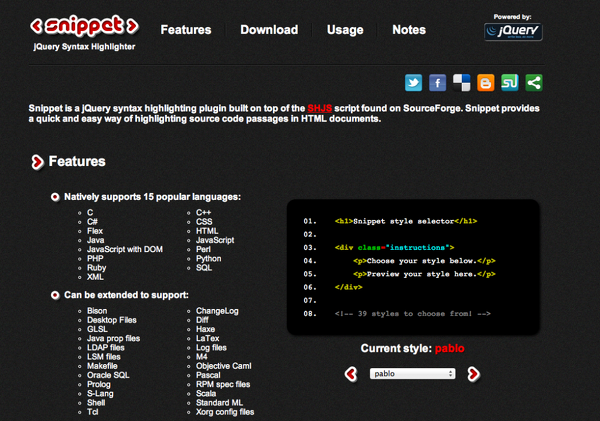Select the Standard ML item

219,403
